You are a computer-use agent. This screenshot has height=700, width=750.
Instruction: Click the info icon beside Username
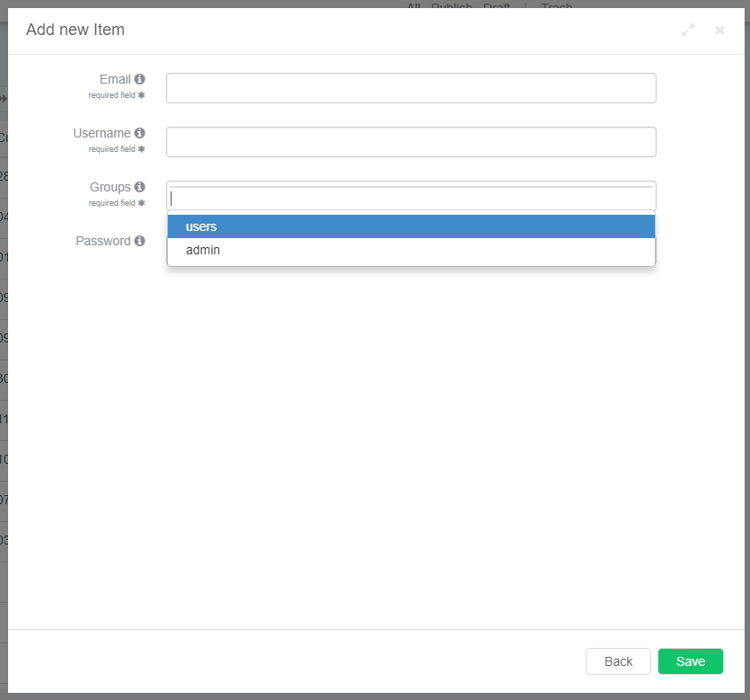(x=139, y=133)
